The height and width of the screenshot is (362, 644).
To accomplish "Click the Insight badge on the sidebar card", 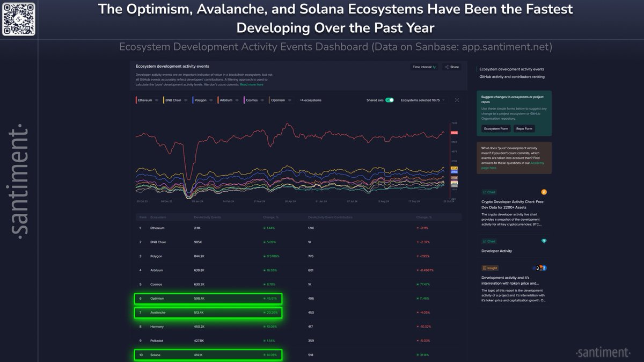I will point(489,268).
